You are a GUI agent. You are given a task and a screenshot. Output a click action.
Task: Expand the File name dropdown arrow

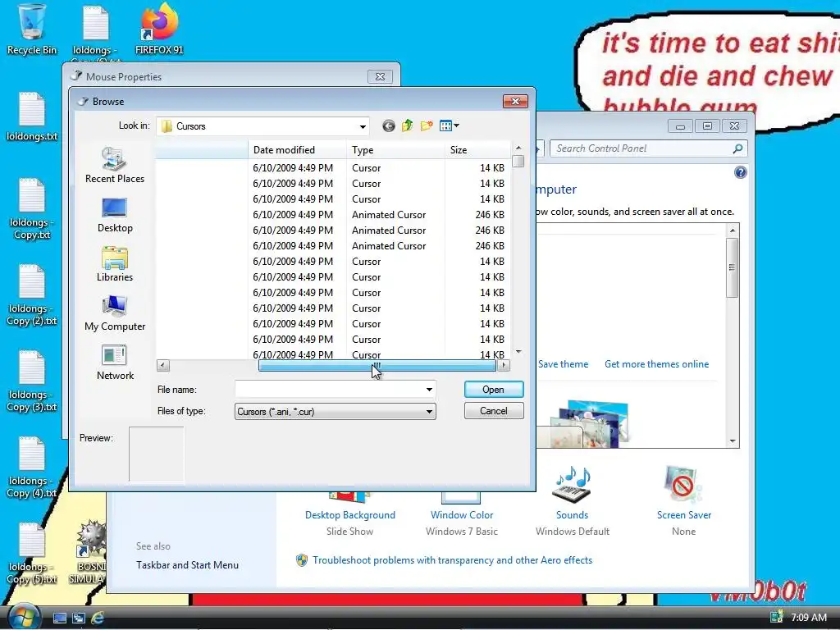[429, 390]
